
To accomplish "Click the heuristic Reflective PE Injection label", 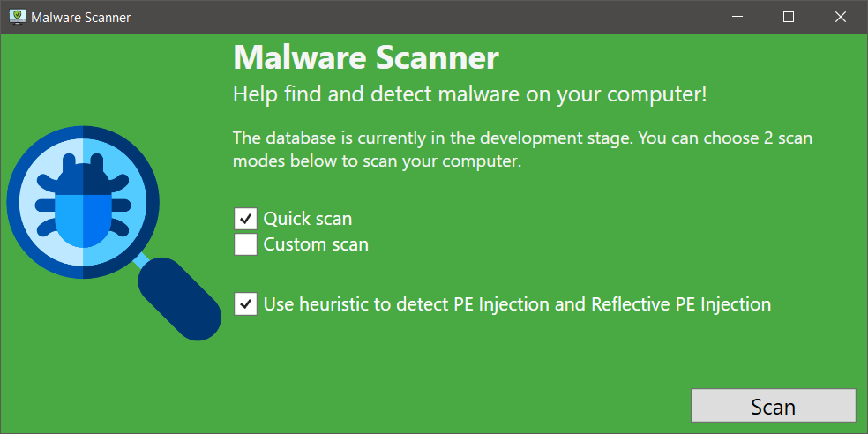I will pos(517,304).
